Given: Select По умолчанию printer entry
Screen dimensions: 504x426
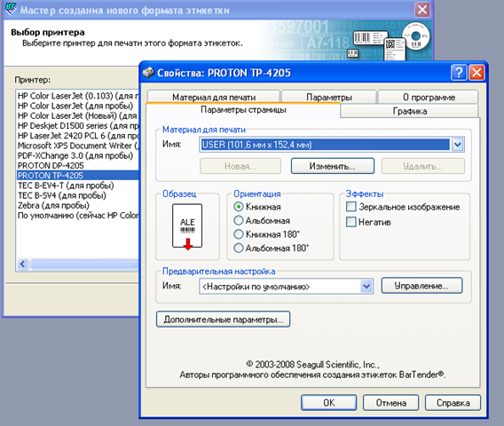Looking at the screenshot, I should (78, 216).
